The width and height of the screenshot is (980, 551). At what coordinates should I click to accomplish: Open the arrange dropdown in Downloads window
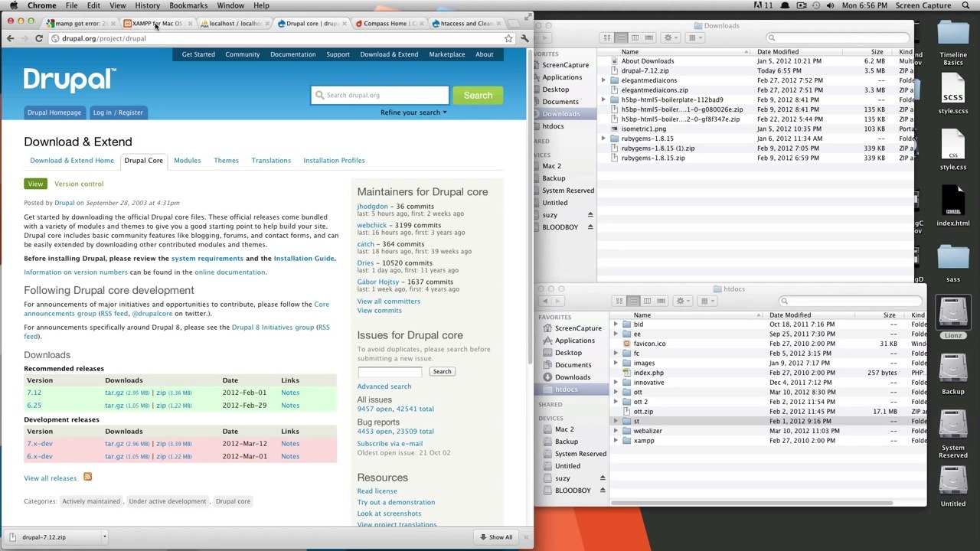tap(696, 37)
